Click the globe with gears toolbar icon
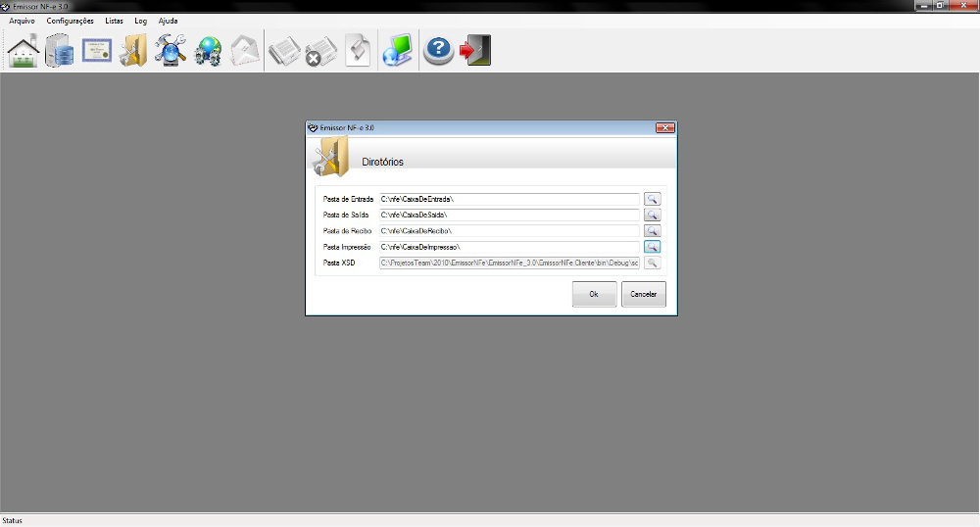 point(208,50)
